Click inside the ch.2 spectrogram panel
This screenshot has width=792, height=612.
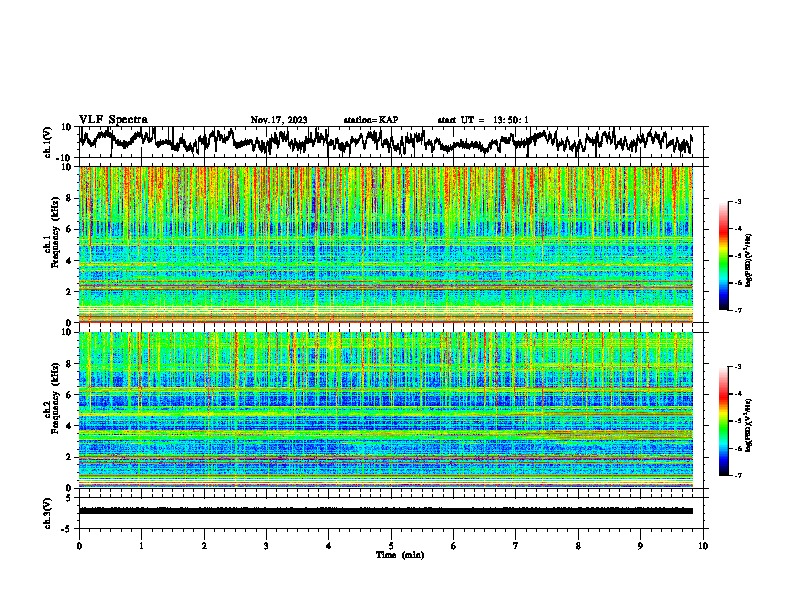(x=386, y=410)
